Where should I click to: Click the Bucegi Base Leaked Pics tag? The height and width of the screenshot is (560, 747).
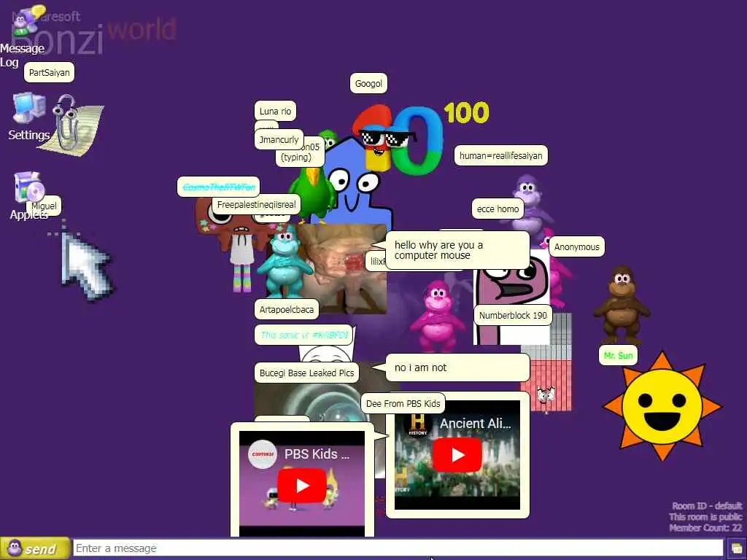pyautogui.click(x=307, y=373)
